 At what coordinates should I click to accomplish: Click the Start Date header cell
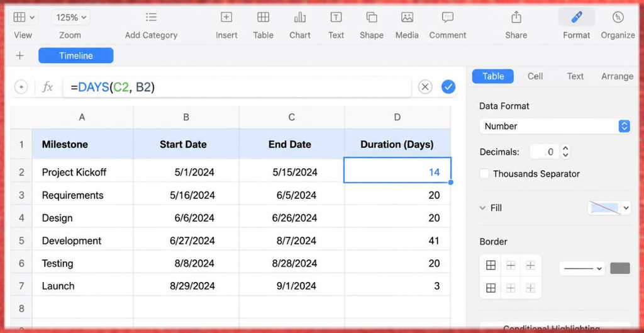tap(186, 144)
